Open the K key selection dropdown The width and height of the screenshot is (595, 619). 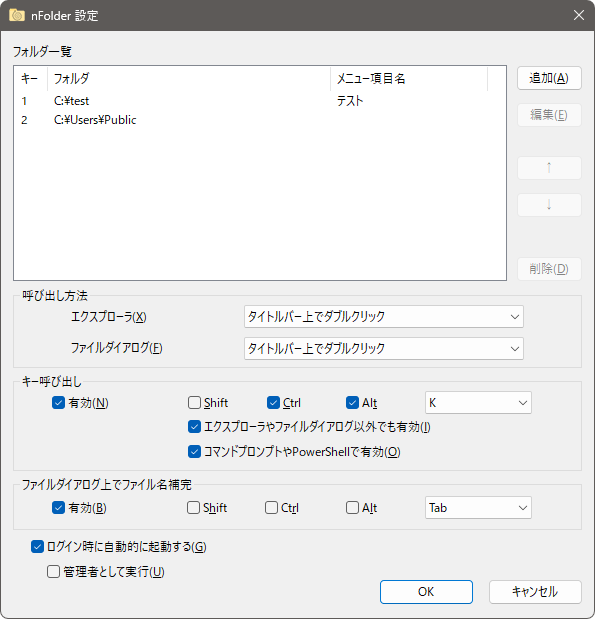478,403
